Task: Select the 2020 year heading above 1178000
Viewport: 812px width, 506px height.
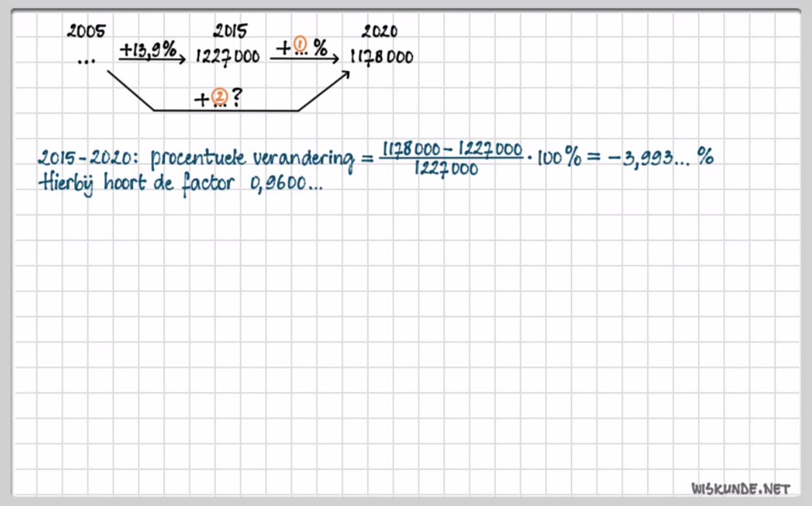Action: click(x=379, y=31)
